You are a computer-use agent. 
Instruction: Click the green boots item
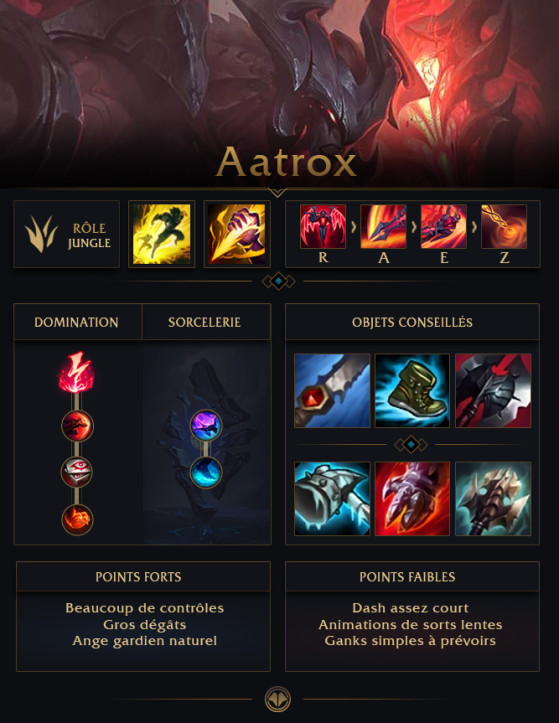coord(412,391)
